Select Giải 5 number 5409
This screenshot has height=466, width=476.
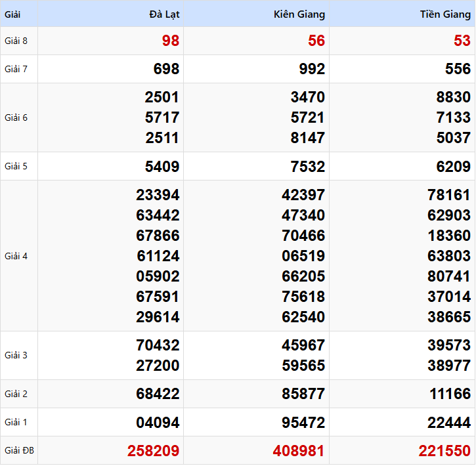pos(162,166)
